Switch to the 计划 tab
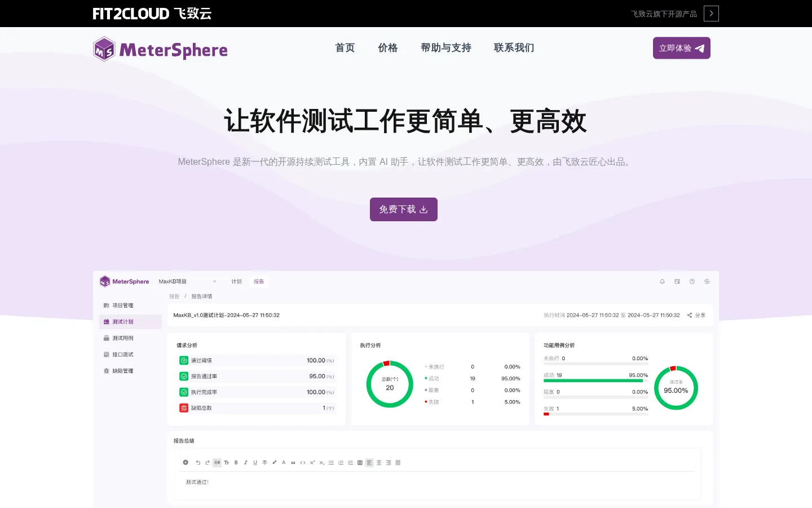The width and height of the screenshot is (812, 508). [x=236, y=282]
